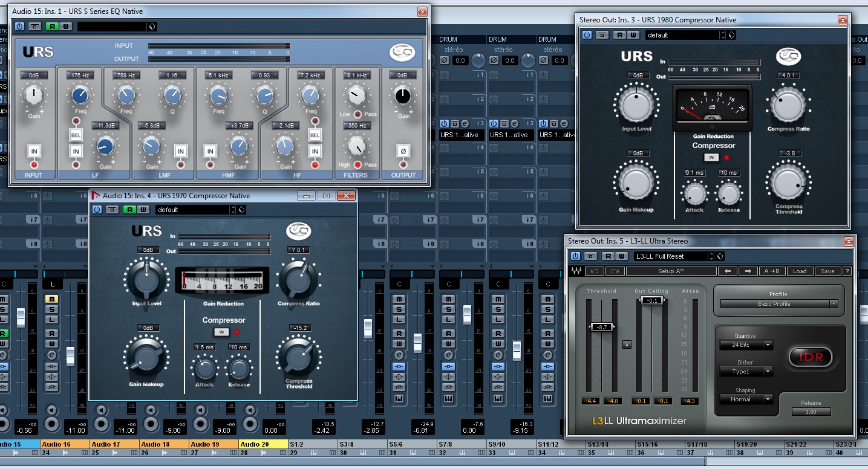Click Write automation W in 1980 Compressor
Image resolution: width=868 pixels, height=469 pixels.
(x=633, y=35)
